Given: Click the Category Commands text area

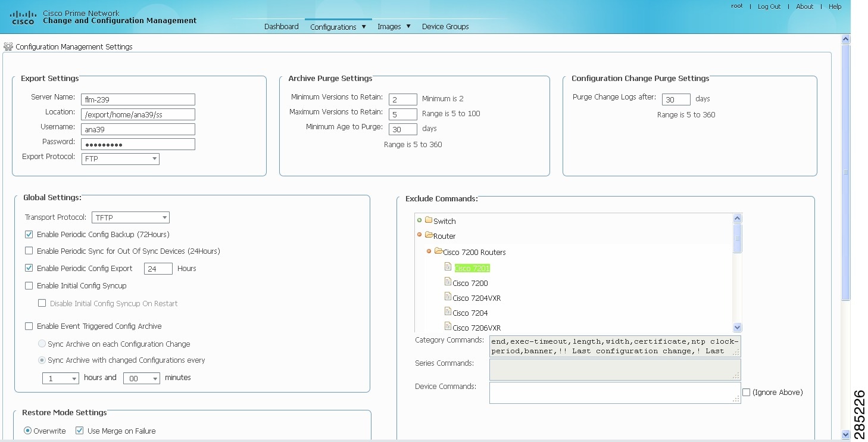Looking at the screenshot, I should (x=615, y=346).
